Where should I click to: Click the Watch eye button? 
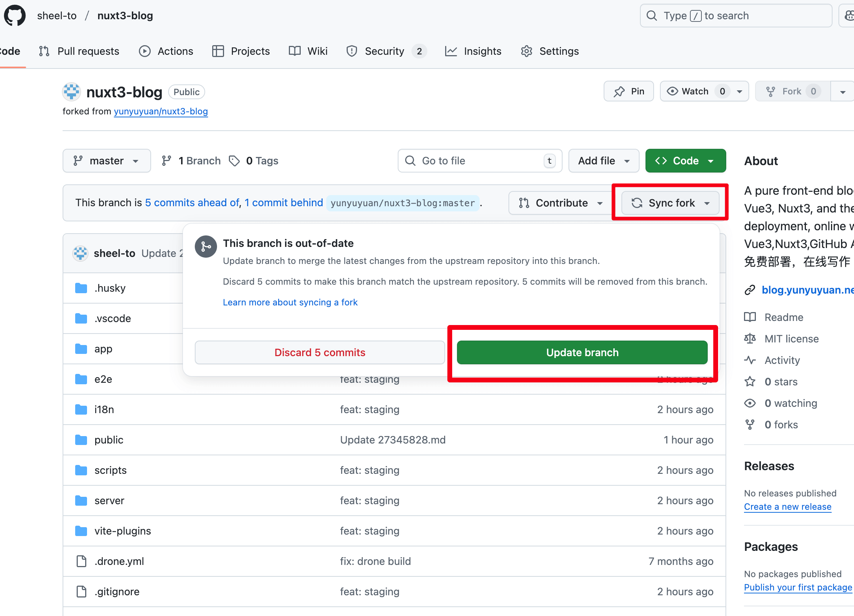[x=694, y=91]
